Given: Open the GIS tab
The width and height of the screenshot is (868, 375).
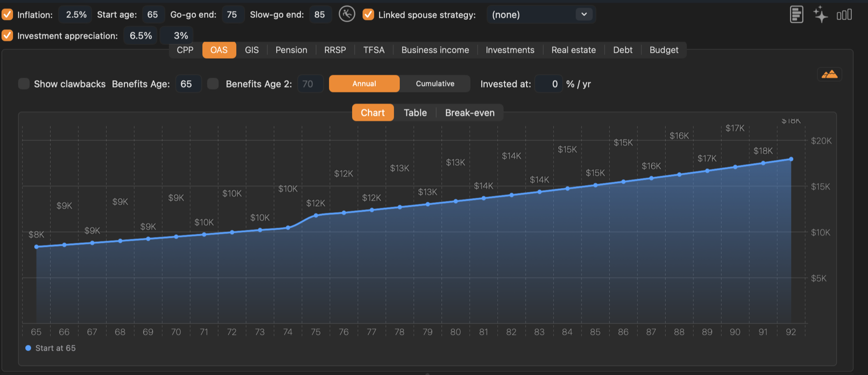Looking at the screenshot, I should point(252,50).
